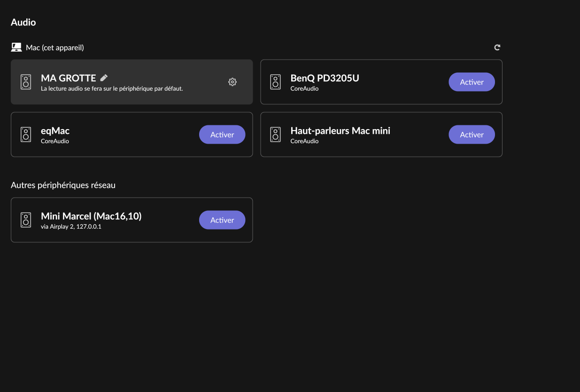Click CoreAudio label under eqMac
The width and height of the screenshot is (580, 392).
pos(55,141)
